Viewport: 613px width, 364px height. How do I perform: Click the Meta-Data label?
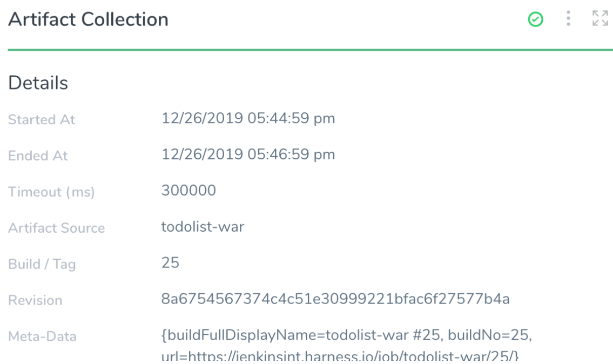click(x=42, y=336)
